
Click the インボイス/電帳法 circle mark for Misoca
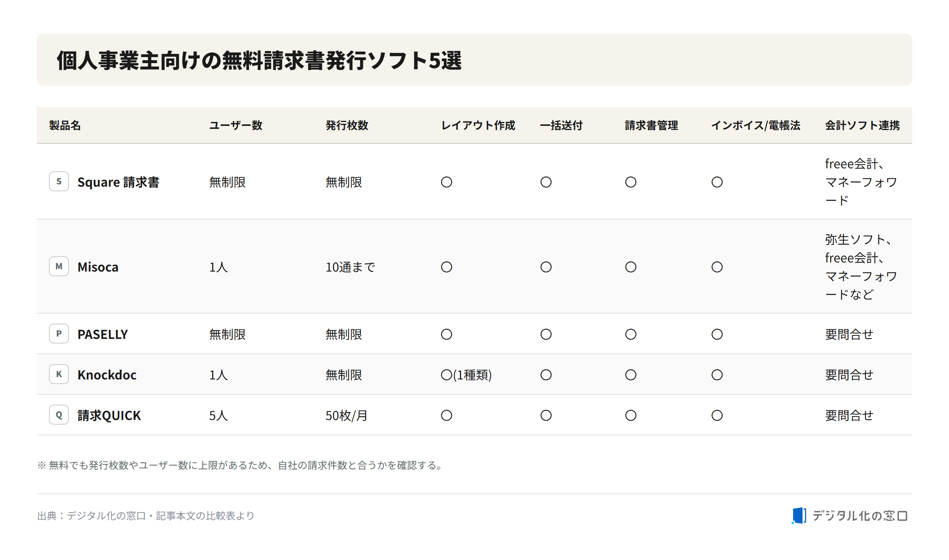[717, 267]
